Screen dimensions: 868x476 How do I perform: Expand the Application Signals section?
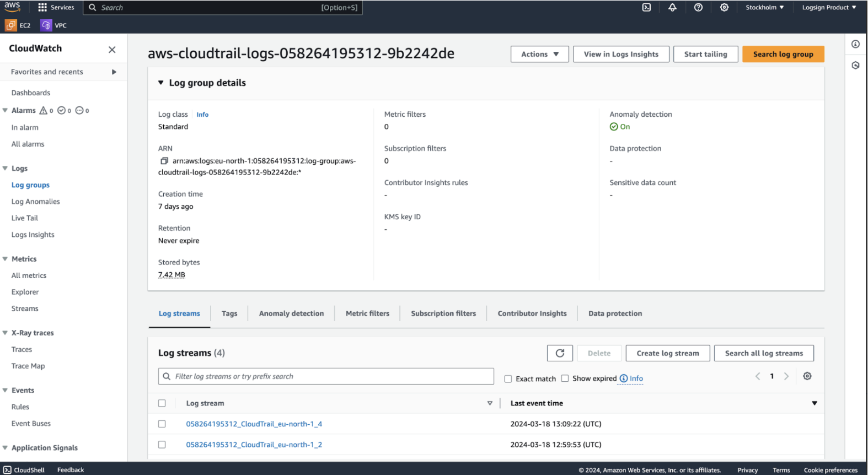point(5,448)
